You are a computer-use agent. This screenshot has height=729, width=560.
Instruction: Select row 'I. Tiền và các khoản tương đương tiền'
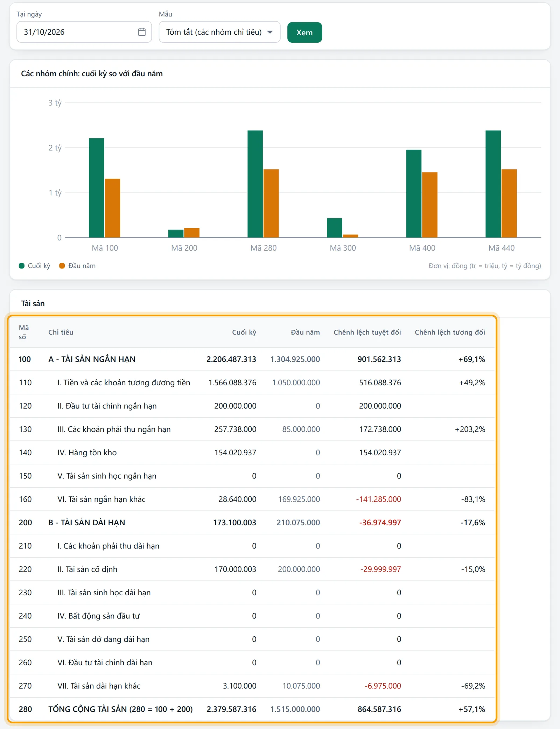(x=252, y=383)
